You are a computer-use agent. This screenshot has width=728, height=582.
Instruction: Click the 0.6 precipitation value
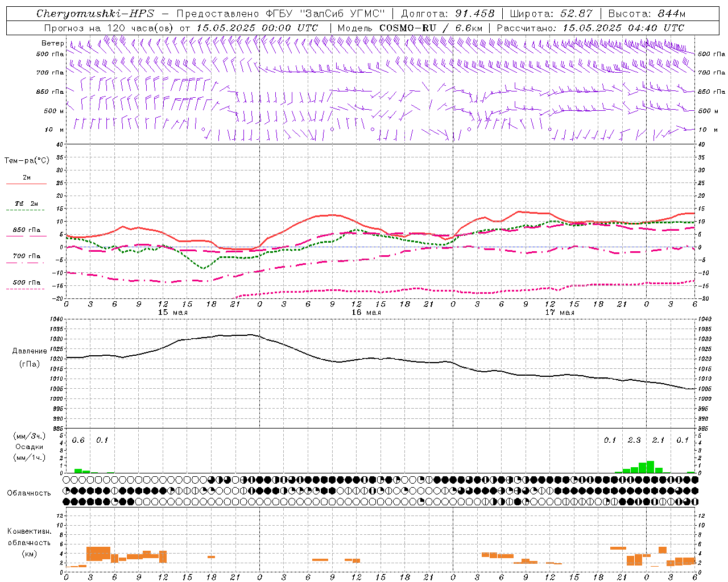coord(78,440)
